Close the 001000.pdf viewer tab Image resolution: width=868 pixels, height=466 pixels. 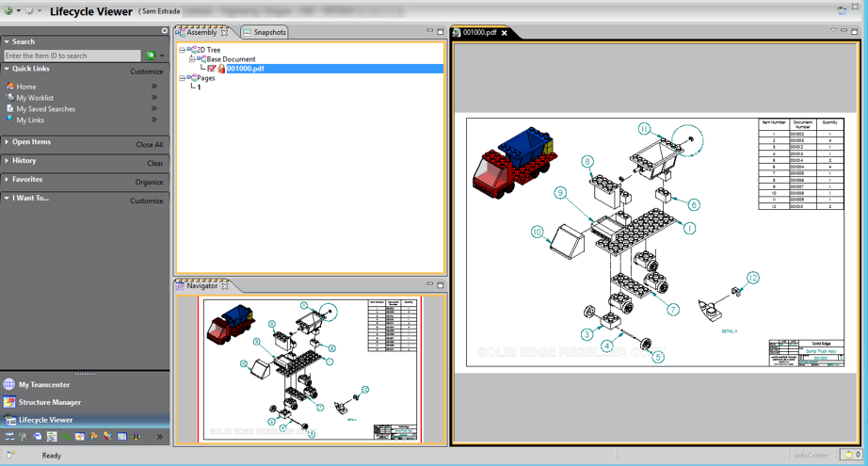(x=505, y=33)
